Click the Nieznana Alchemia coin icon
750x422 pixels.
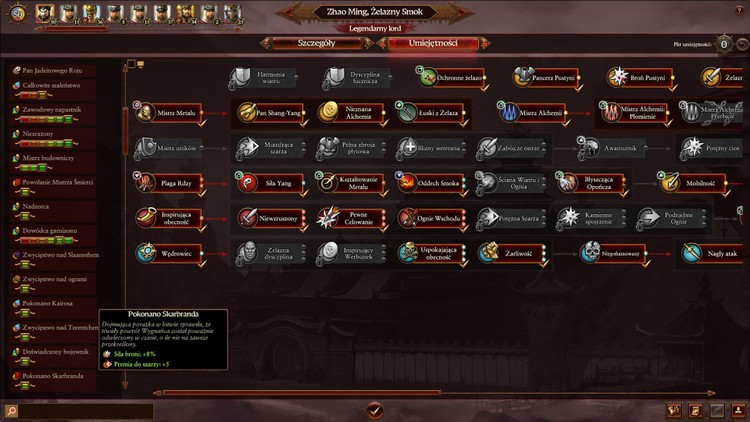pos(328,112)
